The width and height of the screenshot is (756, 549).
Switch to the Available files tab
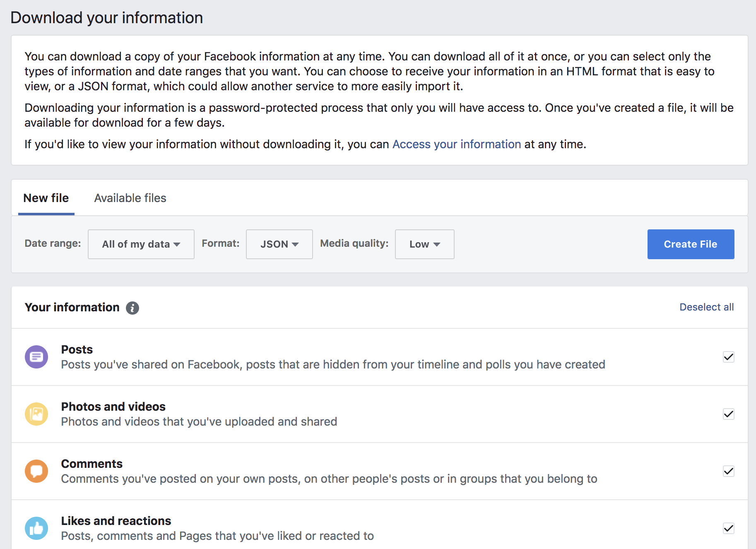click(130, 198)
